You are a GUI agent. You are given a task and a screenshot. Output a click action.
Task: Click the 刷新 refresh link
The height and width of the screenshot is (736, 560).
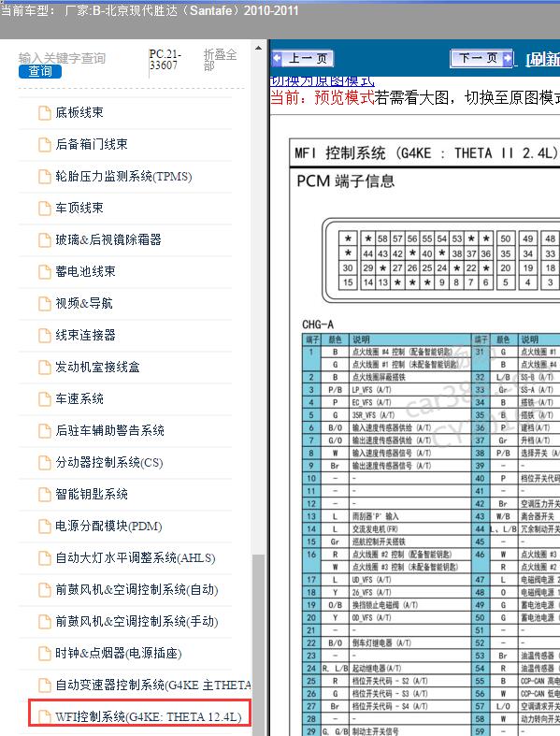[542, 59]
